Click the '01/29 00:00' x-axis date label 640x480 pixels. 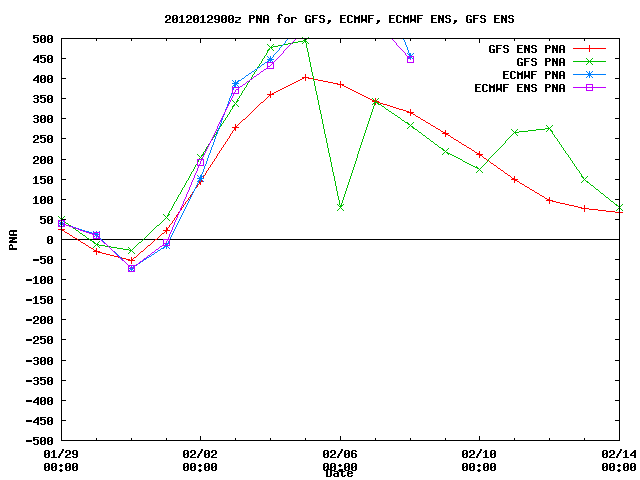61,460
